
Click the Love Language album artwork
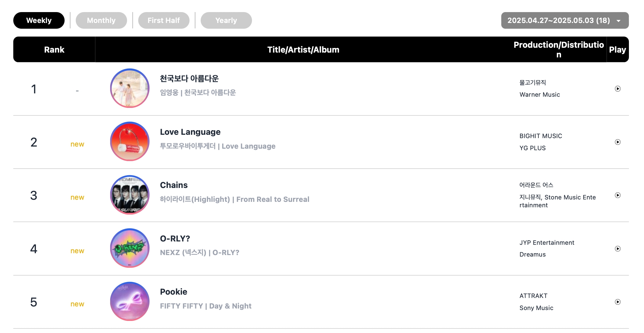(130, 141)
